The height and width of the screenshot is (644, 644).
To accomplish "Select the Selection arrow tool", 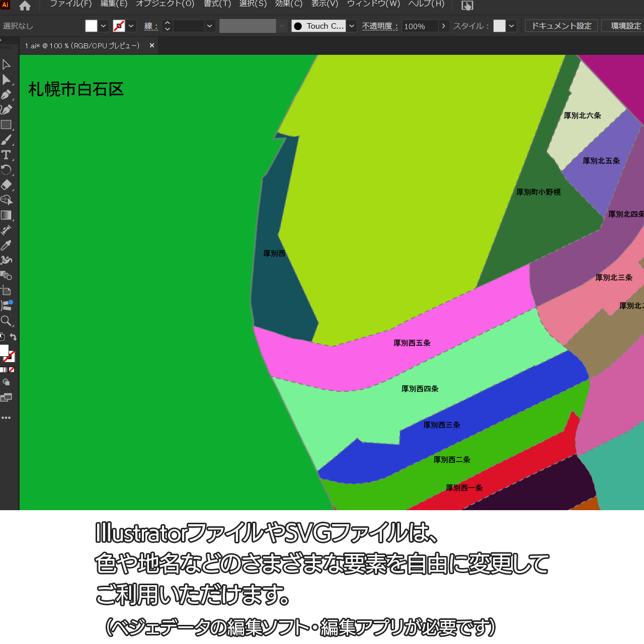I will coord(7,64).
